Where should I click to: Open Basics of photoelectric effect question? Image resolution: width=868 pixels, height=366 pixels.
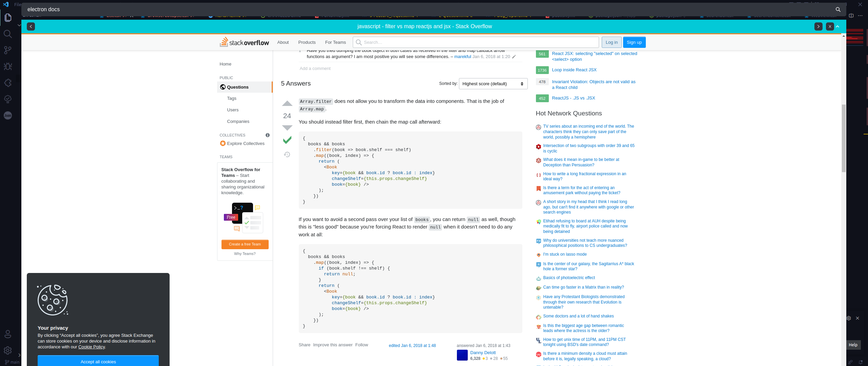tap(569, 278)
